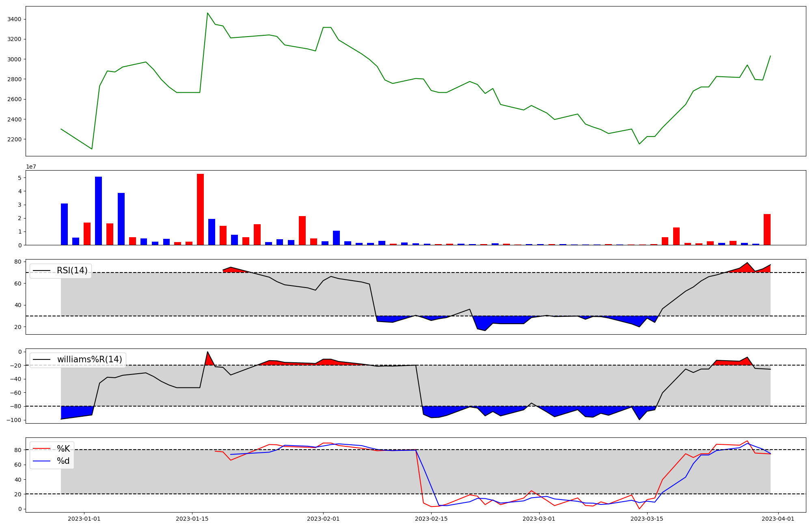Click the RSI(14) legend entry

72,270
